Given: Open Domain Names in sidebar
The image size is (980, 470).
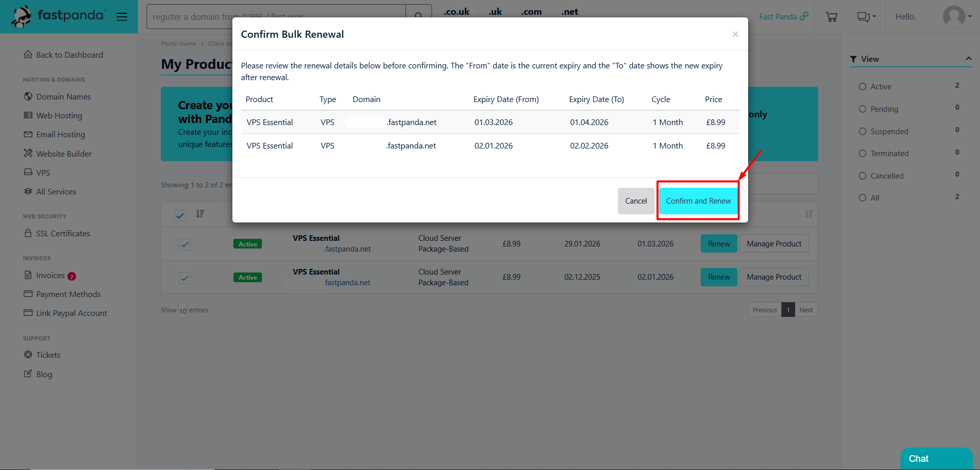Looking at the screenshot, I should point(63,96).
